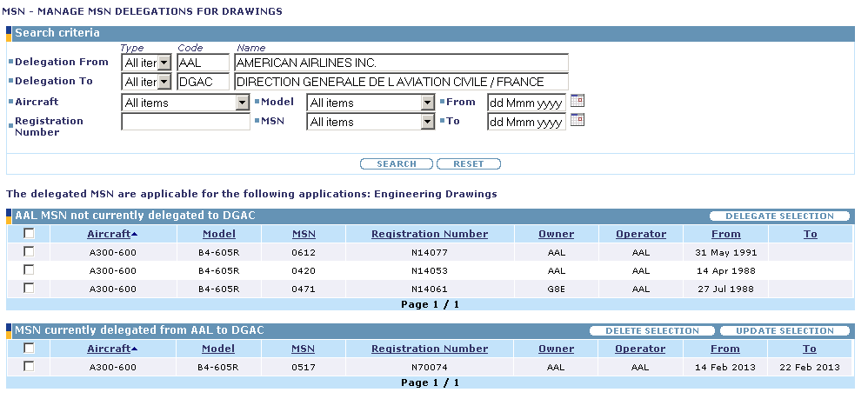Click registration number N70074 cell
The height and width of the screenshot is (399, 868).
click(x=430, y=368)
